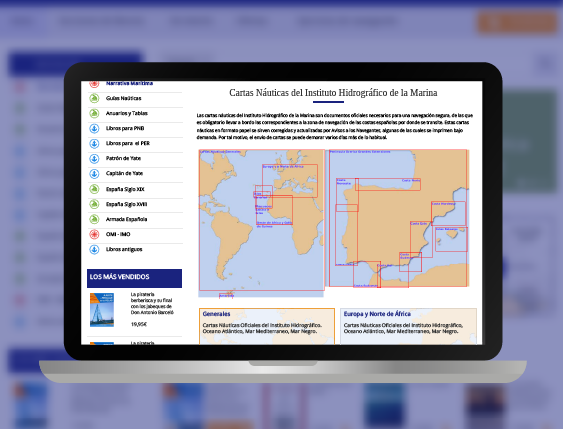Click Península Ibérica Grandes Extensiones map label
Image resolution: width=563 pixels, height=429 pixels.
[360, 152]
